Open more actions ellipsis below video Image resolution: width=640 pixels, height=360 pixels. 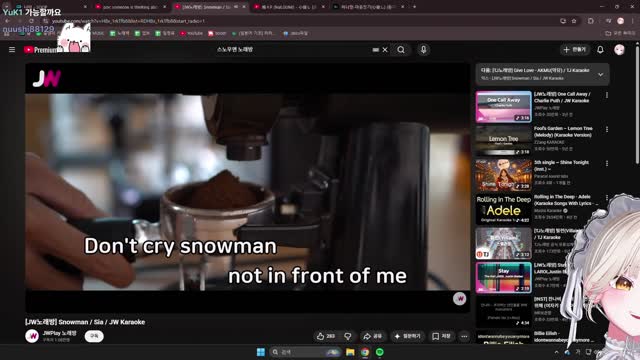[x=464, y=336]
